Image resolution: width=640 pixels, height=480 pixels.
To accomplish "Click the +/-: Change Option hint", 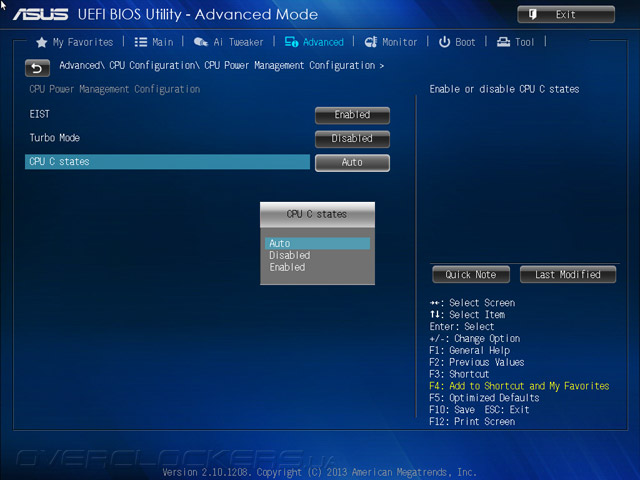I will [475, 339].
